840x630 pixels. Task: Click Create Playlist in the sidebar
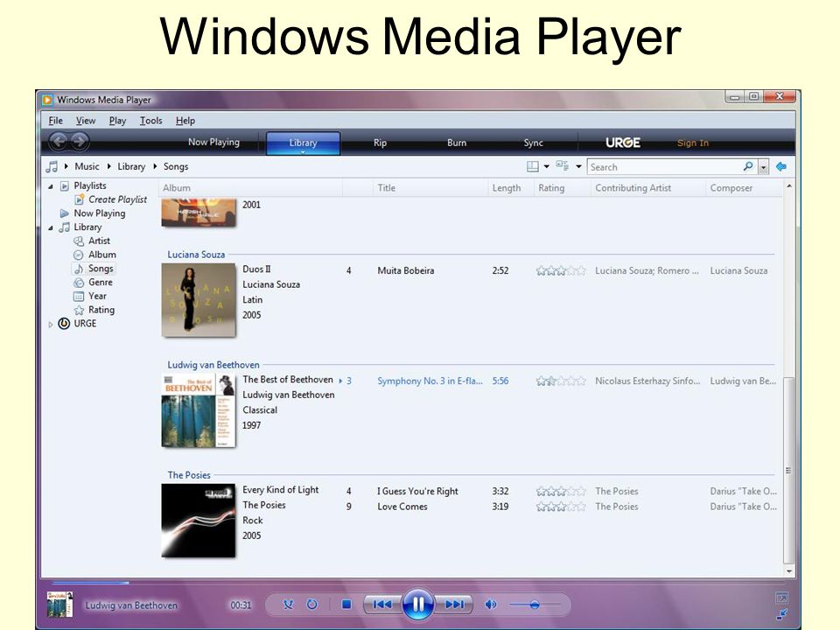coord(117,199)
